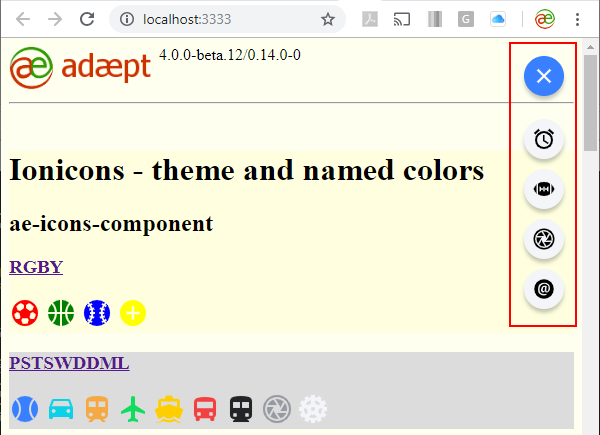Click the 'ae-icons-component' subheading
Image resolution: width=600 pixels, height=435 pixels.
[111, 224]
